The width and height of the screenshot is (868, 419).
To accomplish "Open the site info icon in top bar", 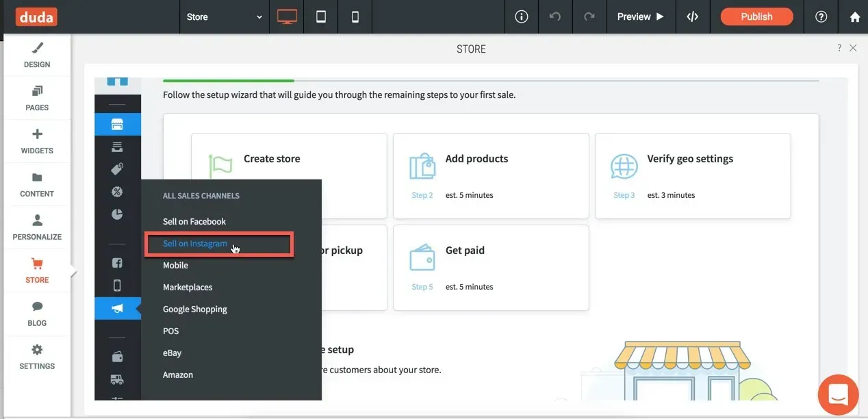I will click(x=522, y=17).
